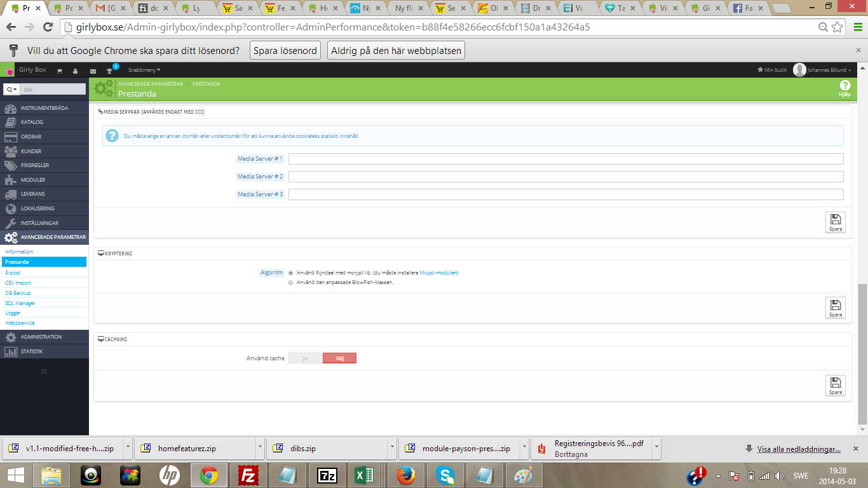Viewport: 868px width, 488px height.
Task: Click the Ordrar credit card icon
Action: click(x=10, y=137)
